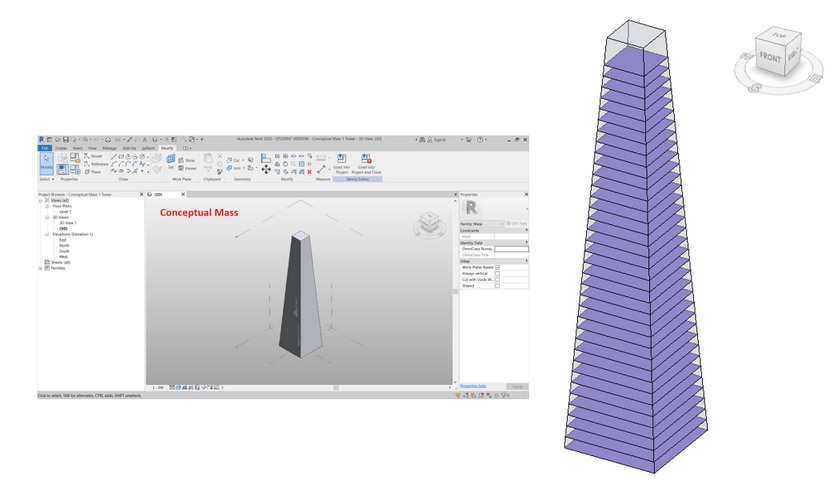This screenshot has height=480, width=837.
Task: Expand the Families node in Project Browser
Action: [41, 268]
